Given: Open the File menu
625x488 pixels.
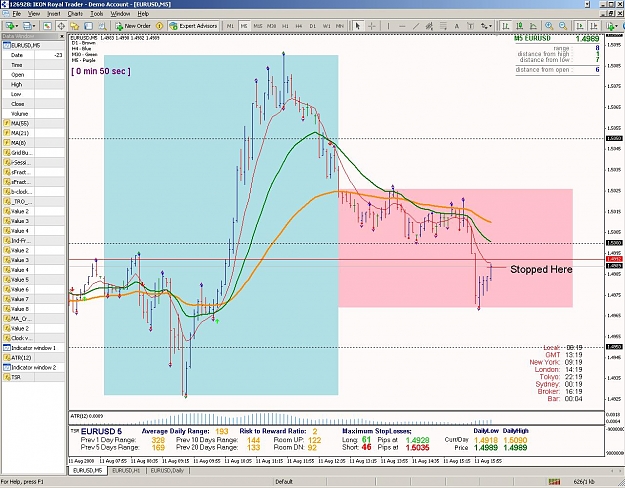Looking at the screenshot, I should tap(17, 14).
